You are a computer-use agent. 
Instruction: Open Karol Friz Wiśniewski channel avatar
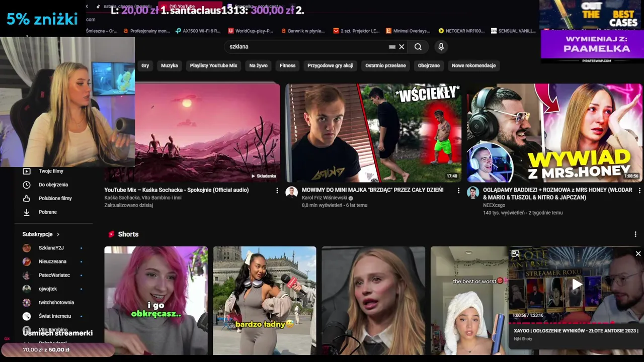[x=292, y=193]
